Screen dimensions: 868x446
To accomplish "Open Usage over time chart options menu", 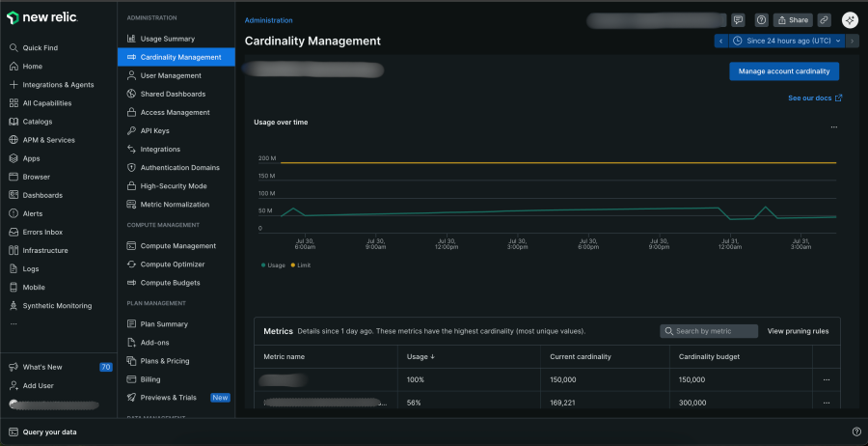I will coord(833,126).
